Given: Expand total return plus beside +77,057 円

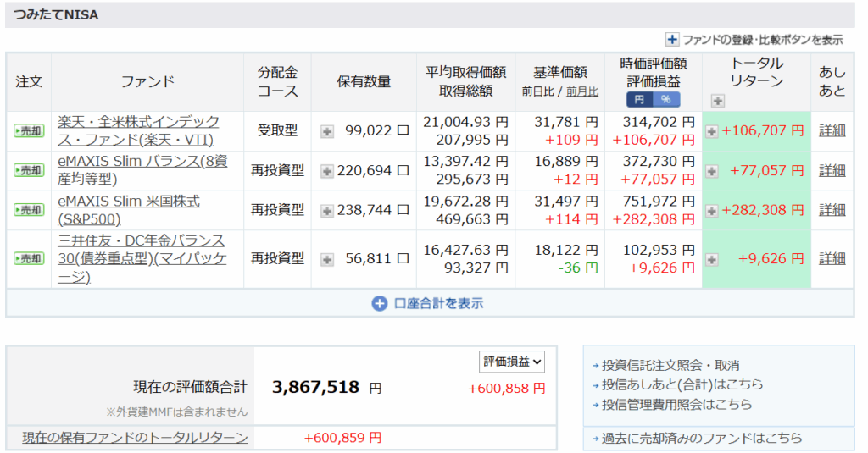Looking at the screenshot, I should pos(712,171).
